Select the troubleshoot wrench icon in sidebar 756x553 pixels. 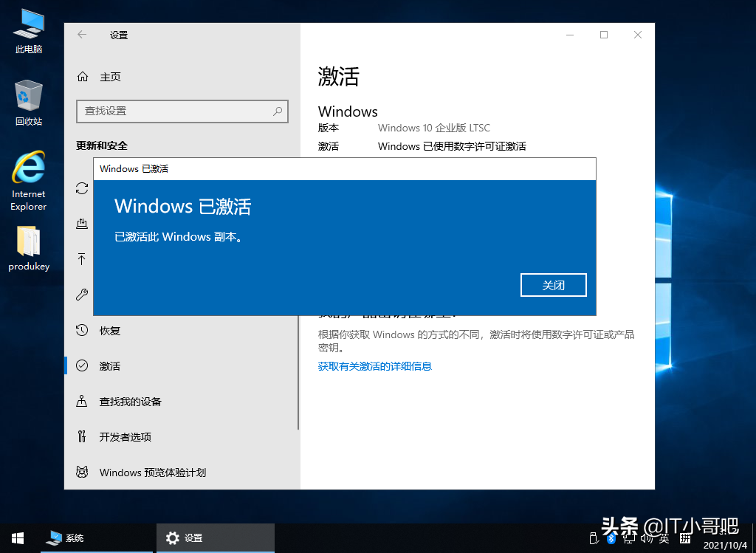click(x=82, y=295)
